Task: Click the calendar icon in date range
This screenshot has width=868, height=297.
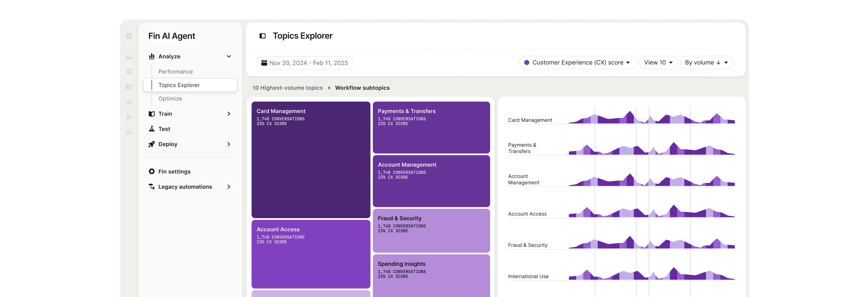Action: click(x=264, y=63)
